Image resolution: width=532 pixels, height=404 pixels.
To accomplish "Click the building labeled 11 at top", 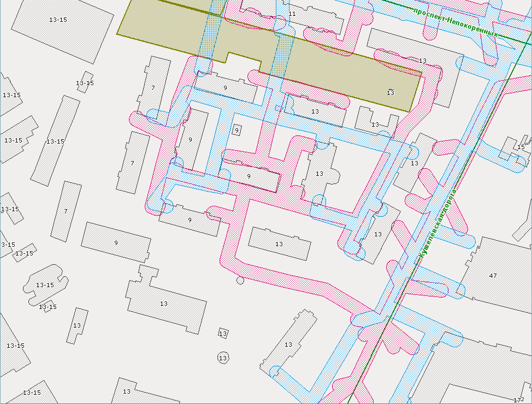I will coord(292,13).
